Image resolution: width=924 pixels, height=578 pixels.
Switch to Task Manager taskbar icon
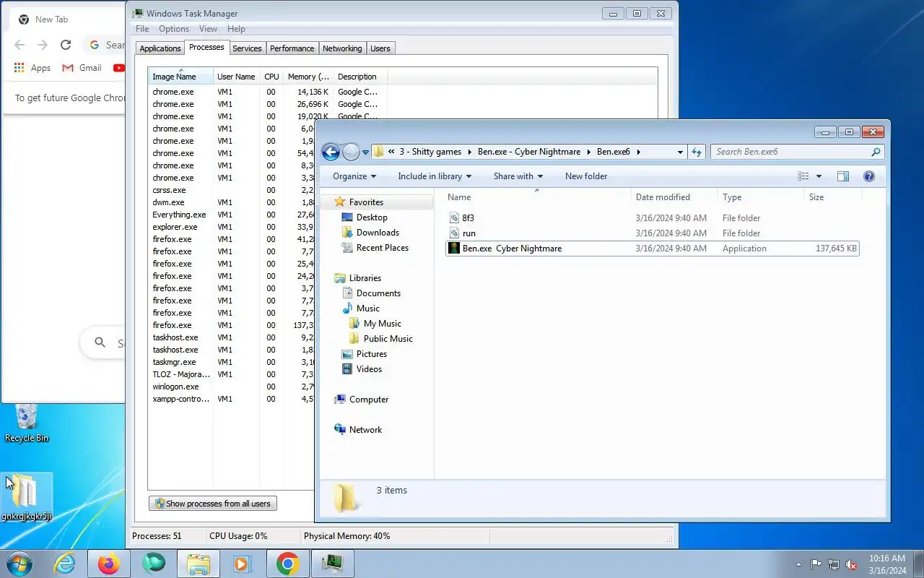tap(332, 564)
